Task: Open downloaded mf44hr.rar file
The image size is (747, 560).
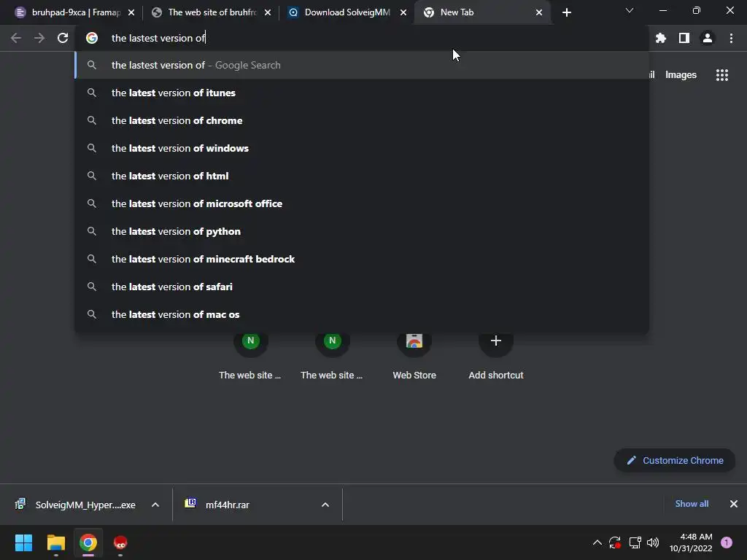Action: tap(217, 505)
